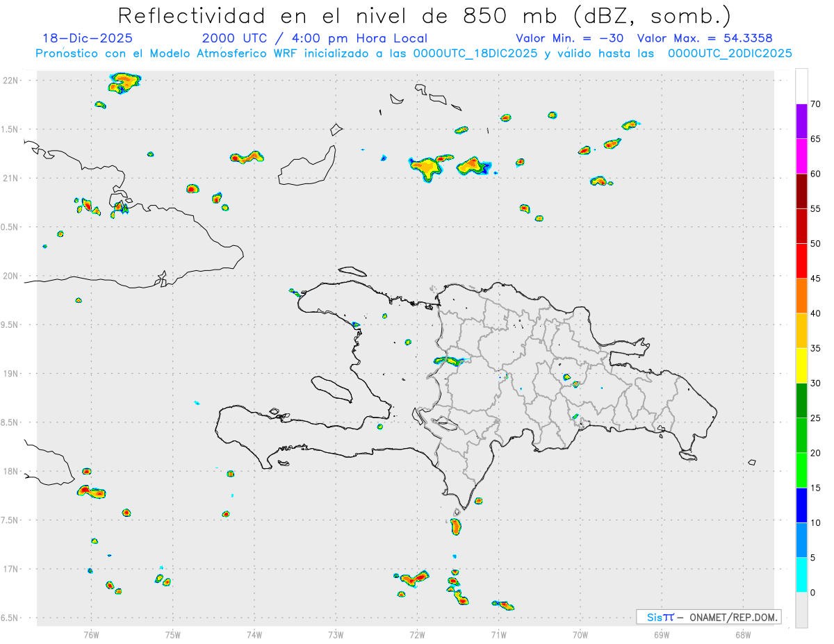Image resolution: width=834 pixels, height=644 pixels.
Task: Click the time text '2000 UTC / 4:00 pm Hora Local'
Action: 314,38
